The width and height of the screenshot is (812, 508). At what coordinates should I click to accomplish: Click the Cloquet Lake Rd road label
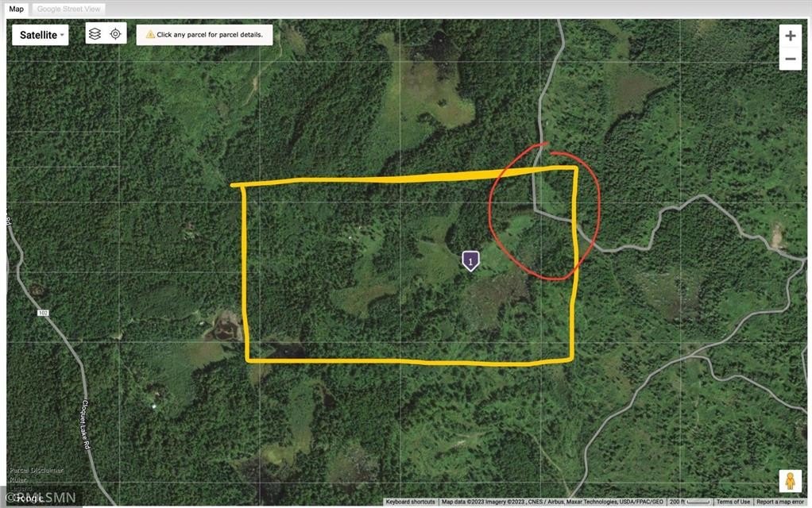point(86,424)
